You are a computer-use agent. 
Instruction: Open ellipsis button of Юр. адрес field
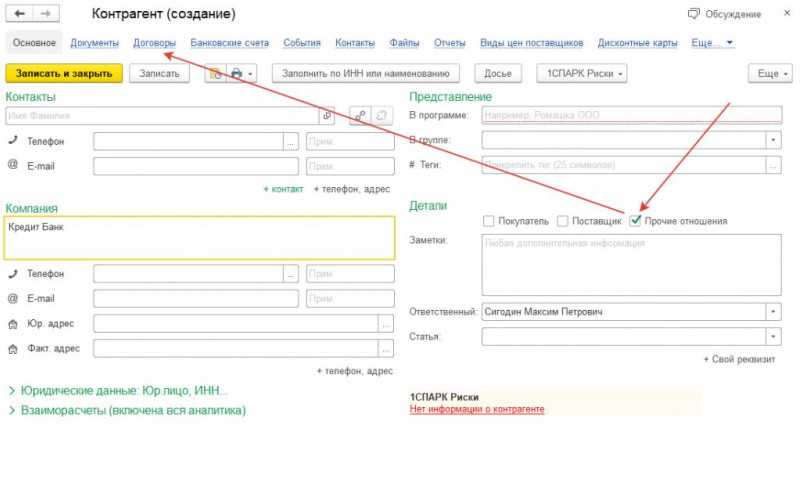(386, 324)
